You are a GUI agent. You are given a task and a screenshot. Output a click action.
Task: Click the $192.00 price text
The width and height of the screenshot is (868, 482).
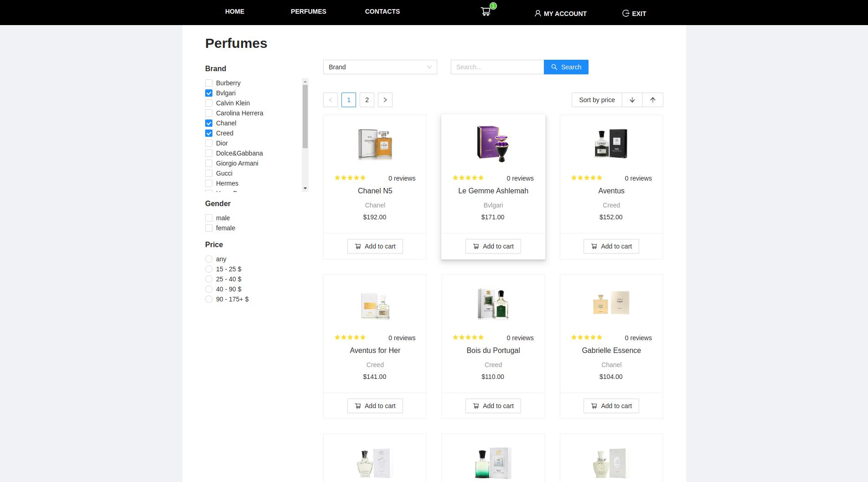click(x=375, y=217)
